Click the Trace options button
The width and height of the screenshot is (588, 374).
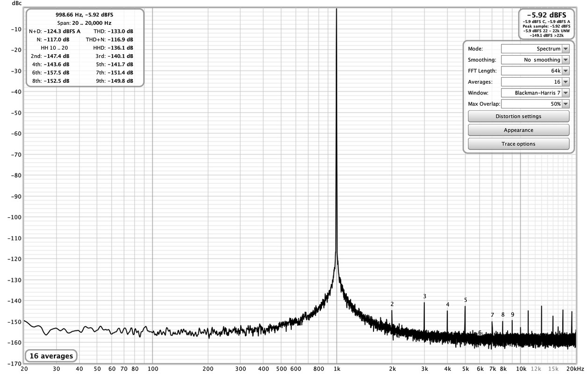click(x=518, y=144)
